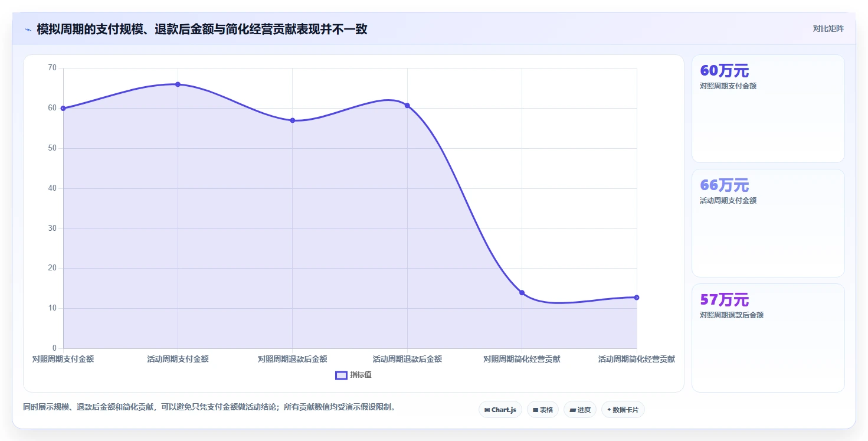Viewport: 868px width, 441px height.
Task: Click the 57万元 value text
Action: click(724, 300)
